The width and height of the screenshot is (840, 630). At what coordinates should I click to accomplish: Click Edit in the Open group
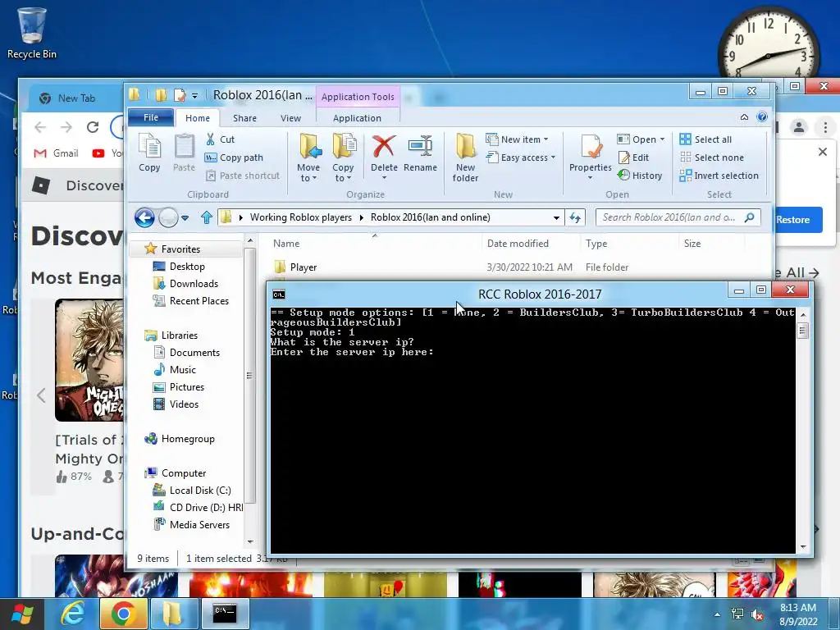pyautogui.click(x=634, y=157)
